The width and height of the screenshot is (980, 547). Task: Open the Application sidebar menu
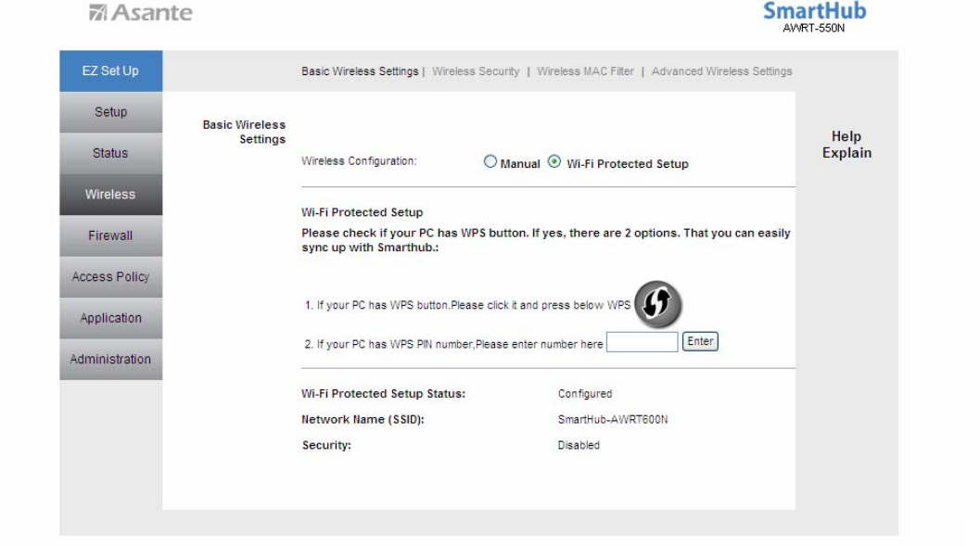[x=110, y=318]
